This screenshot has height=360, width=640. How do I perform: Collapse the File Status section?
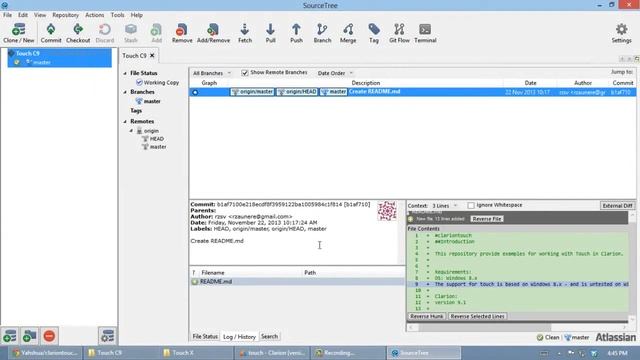tap(125, 73)
